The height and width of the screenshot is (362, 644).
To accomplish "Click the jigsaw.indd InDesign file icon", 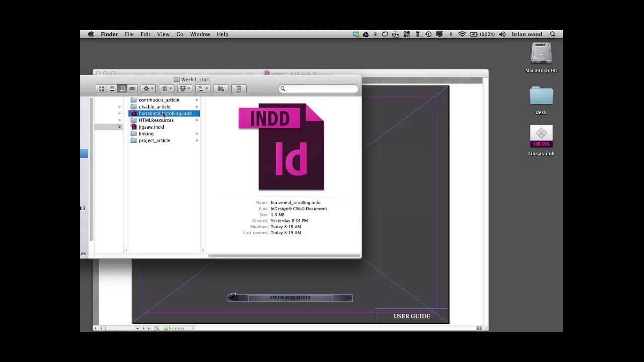I will pos(134,127).
